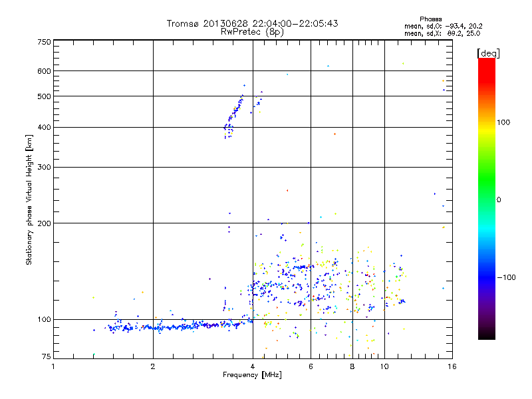Click the y-axis tick label '75'
Screen dimensions: 532x399
click(47, 356)
